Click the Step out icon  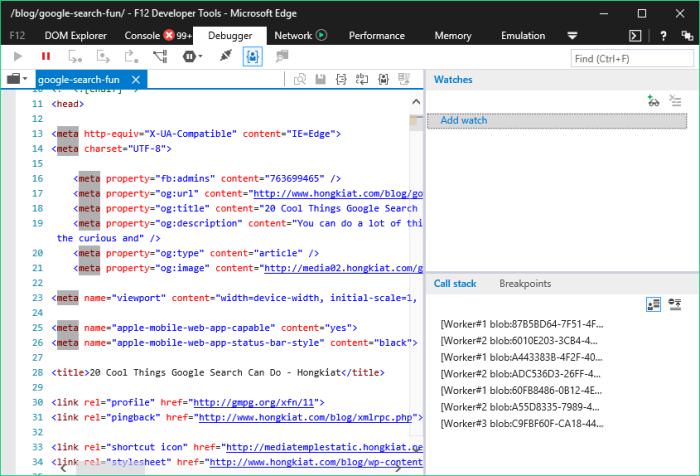click(131, 56)
